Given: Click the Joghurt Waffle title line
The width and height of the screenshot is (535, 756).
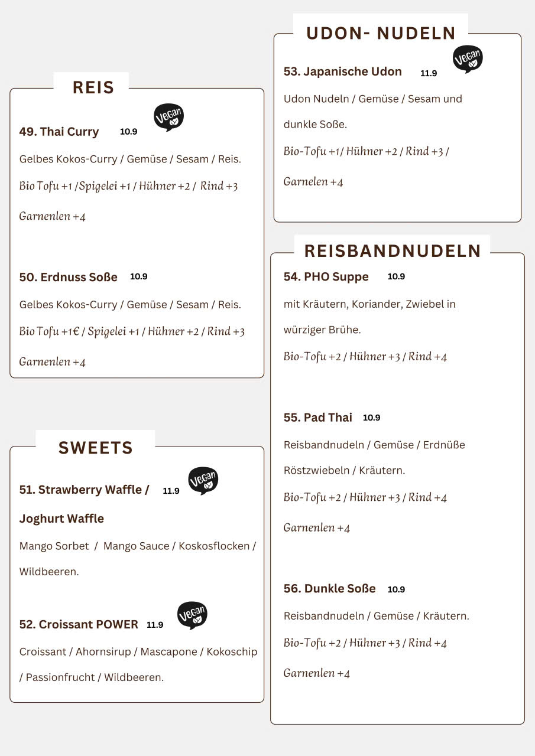Looking at the screenshot, I should point(61,519).
